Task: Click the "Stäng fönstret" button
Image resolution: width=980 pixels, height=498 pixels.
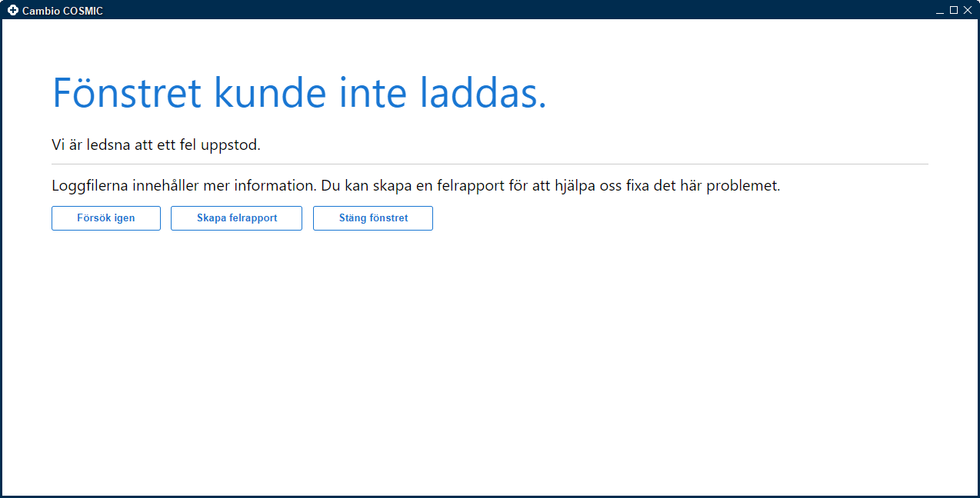Action: pos(373,218)
